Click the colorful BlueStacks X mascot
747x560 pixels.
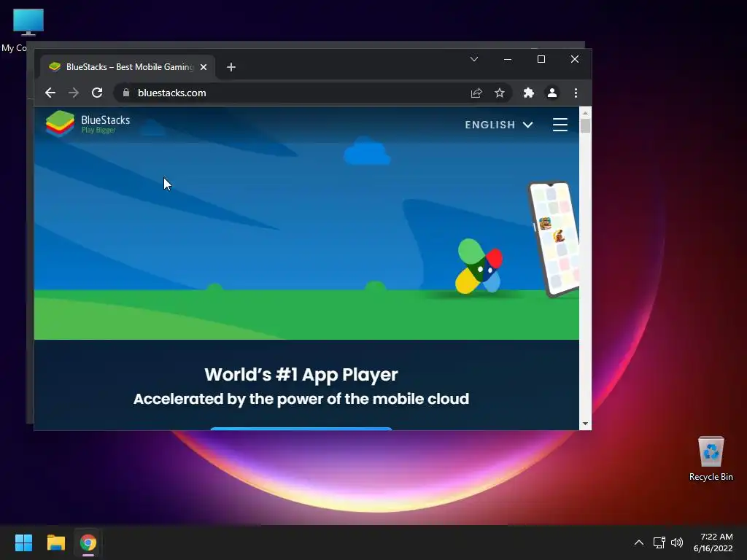point(479,265)
